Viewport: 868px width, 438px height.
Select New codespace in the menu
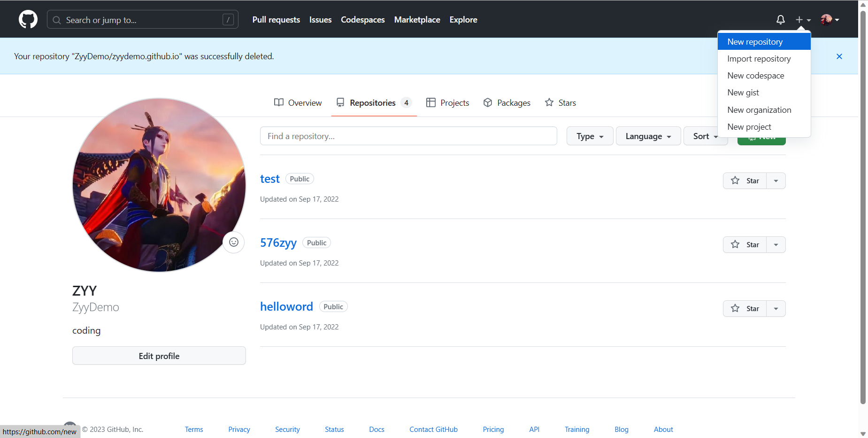pos(764,76)
